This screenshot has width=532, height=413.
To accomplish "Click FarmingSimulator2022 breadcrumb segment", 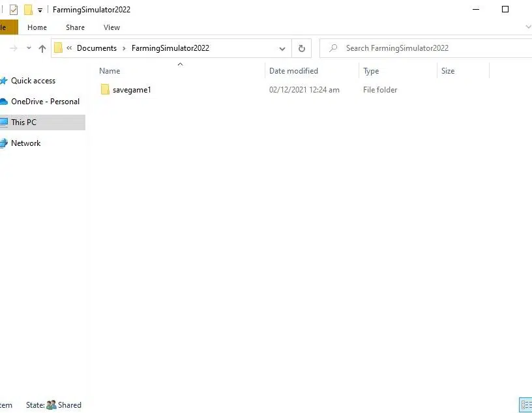I will point(170,48).
